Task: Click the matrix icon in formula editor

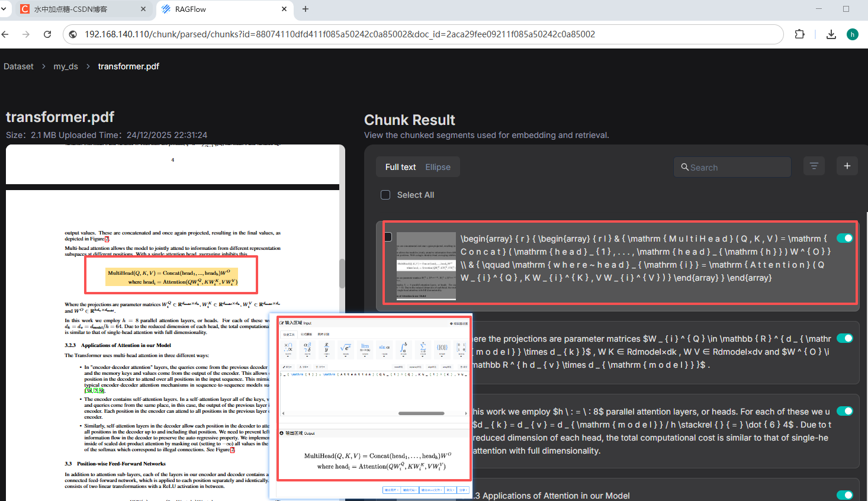Action: pos(461,350)
